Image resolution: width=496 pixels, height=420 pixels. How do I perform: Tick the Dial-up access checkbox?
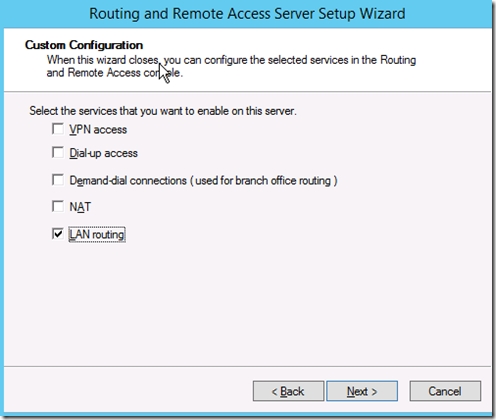(58, 153)
